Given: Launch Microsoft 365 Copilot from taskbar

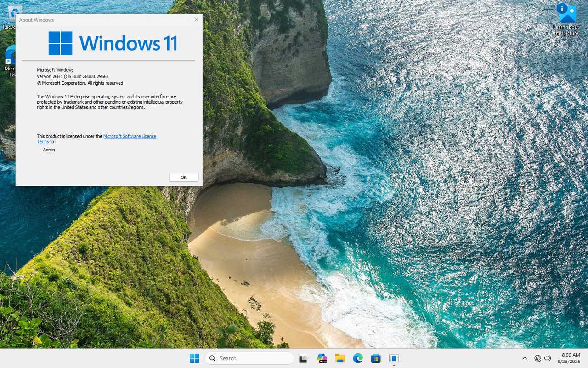Looking at the screenshot, I should (322, 358).
